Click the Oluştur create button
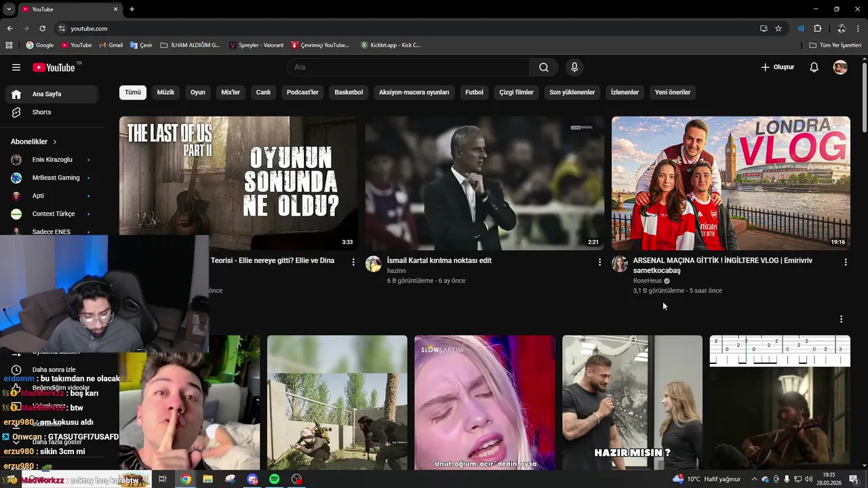This screenshot has height=488, width=868. [777, 67]
